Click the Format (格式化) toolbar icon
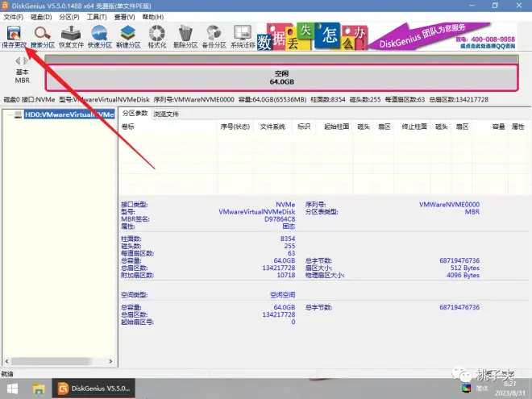The height and width of the screenshot is (399, 532). click(156, 36)
